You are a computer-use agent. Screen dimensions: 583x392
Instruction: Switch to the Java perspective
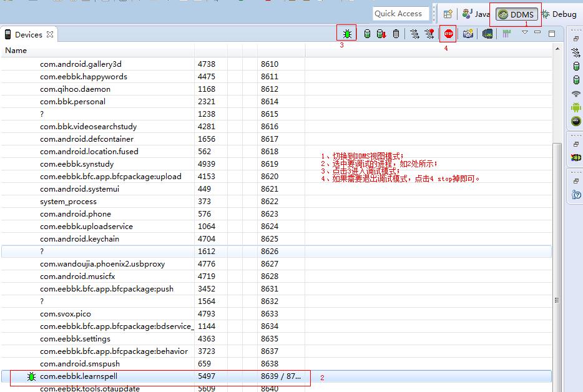tap(476, 14)
